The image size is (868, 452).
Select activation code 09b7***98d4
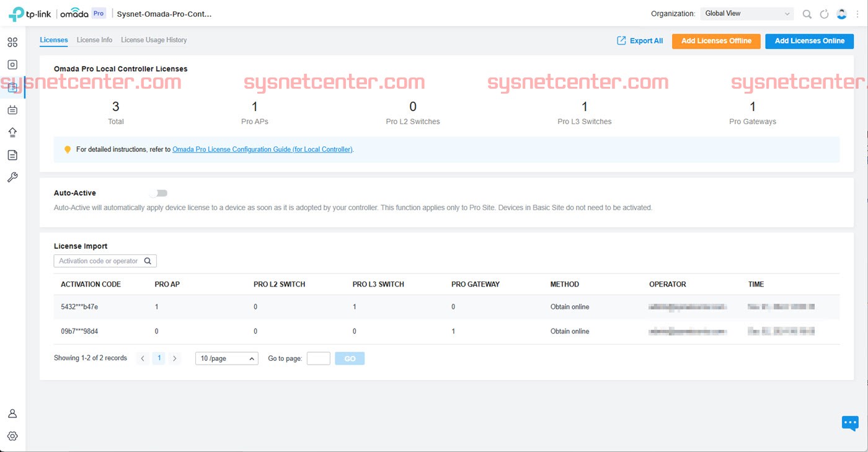(79, 331)
